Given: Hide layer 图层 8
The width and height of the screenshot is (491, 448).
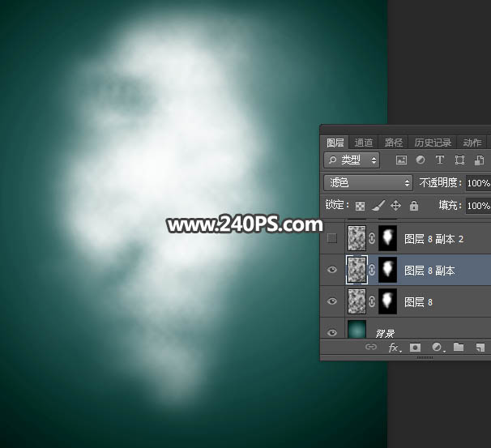Looking at the screenshot, I should (x=332, y=301).
